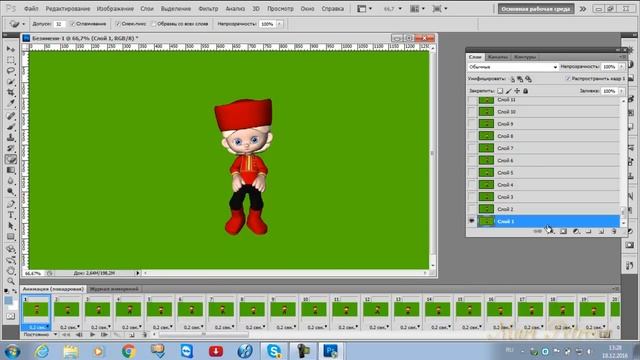Show Слой 10 visibility box
The width and height of the screenshot is (640, 360).
[x=472, y=111]
